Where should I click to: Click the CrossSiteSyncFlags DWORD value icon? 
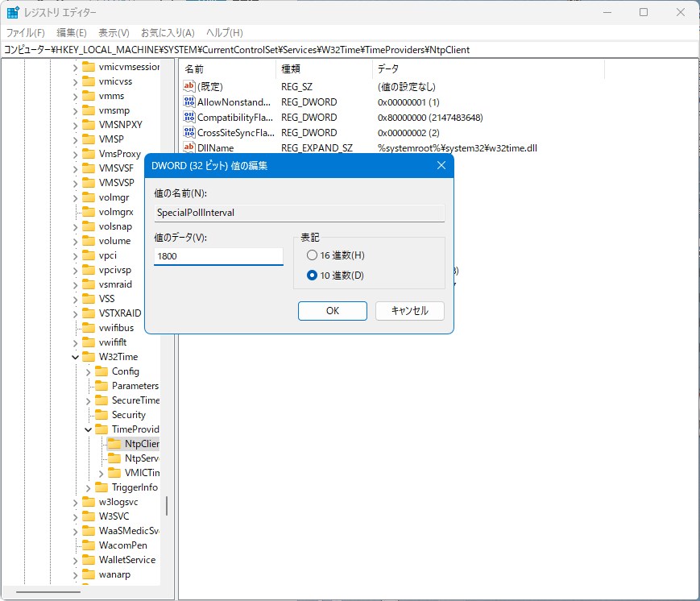[x=189, y=133]
